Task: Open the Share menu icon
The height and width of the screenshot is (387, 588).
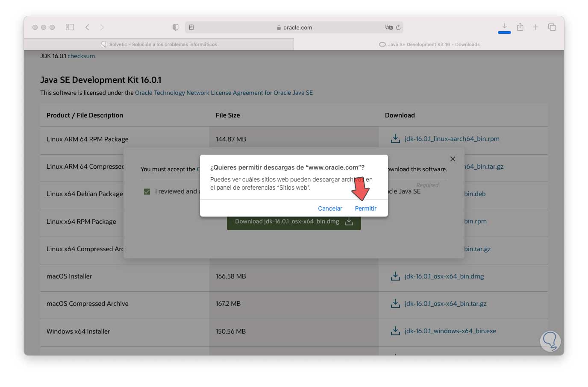Action: (520, 27)
